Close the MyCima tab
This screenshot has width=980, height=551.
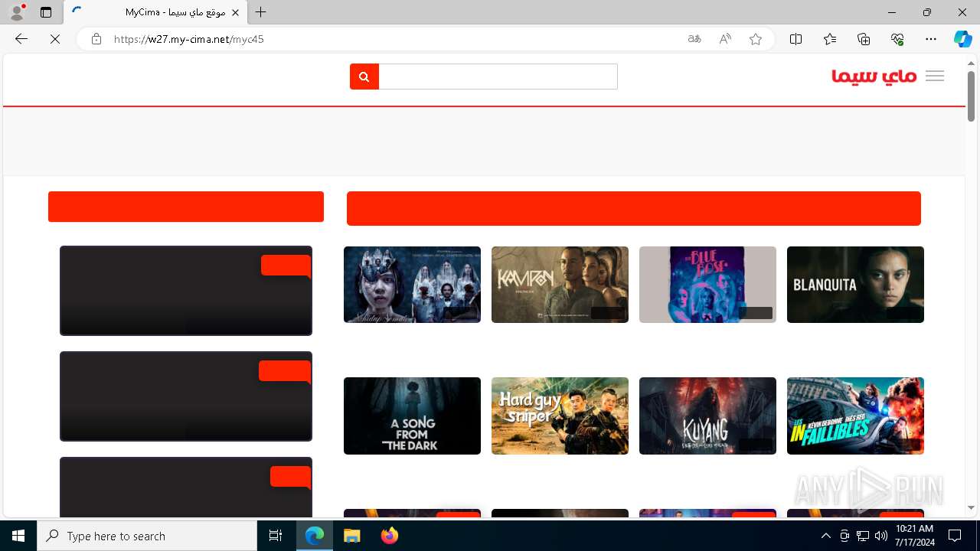[235, 12]
